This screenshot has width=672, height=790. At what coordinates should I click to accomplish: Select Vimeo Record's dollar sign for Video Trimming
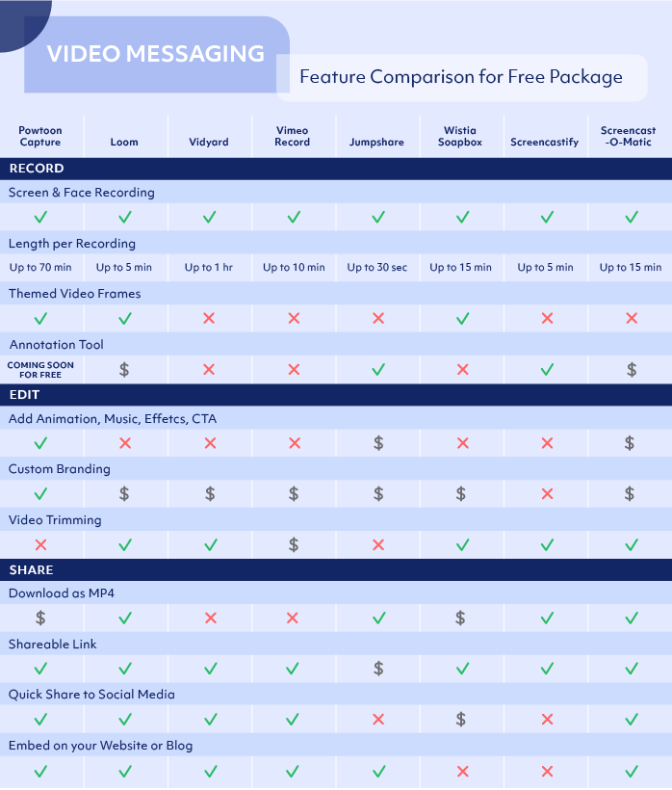coord(294,544)
